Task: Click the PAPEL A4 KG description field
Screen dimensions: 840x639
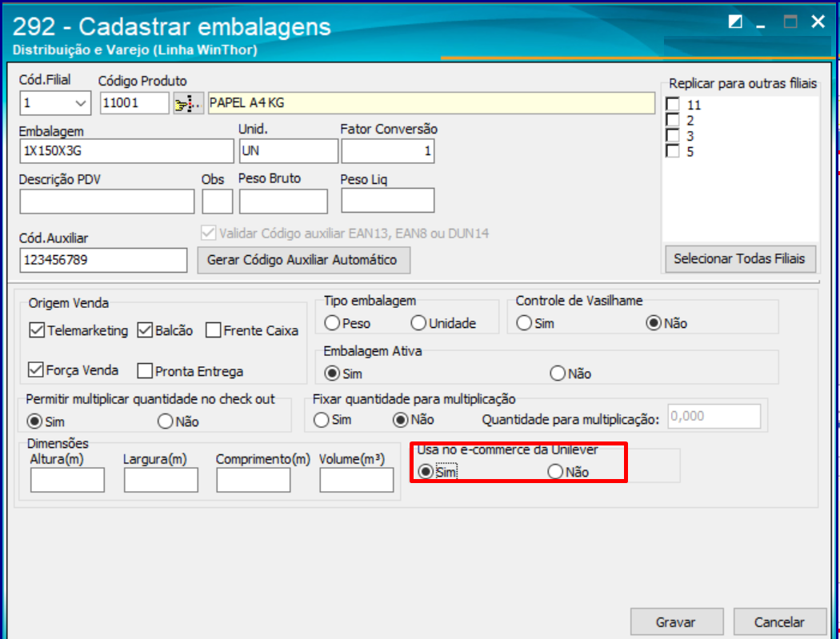Action: coord(431,103)
